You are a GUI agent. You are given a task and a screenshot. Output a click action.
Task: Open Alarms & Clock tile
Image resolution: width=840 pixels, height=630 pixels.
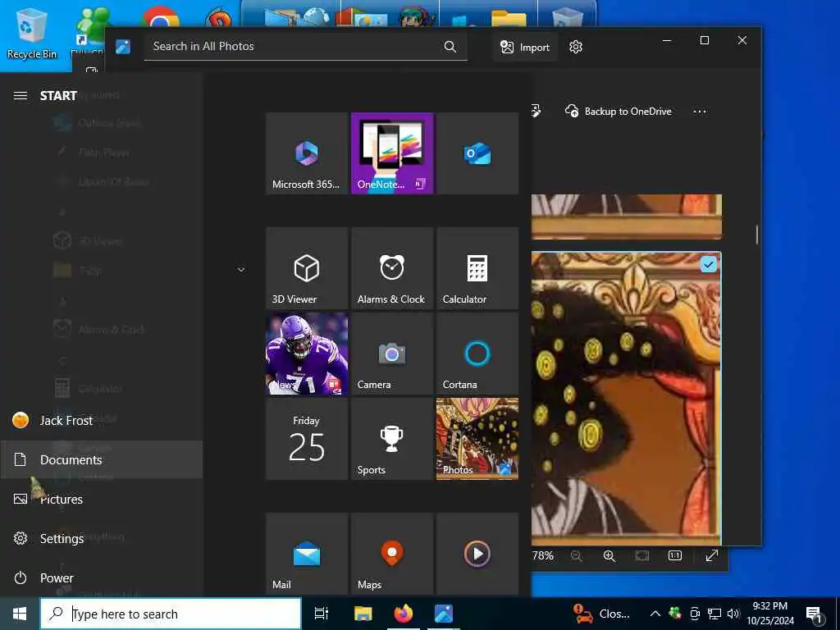[392, 268]
